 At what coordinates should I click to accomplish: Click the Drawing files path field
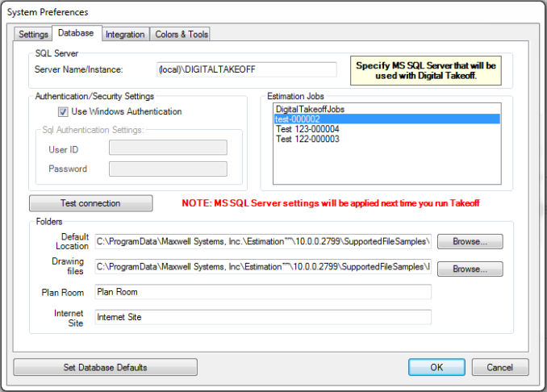coord(263,267)
